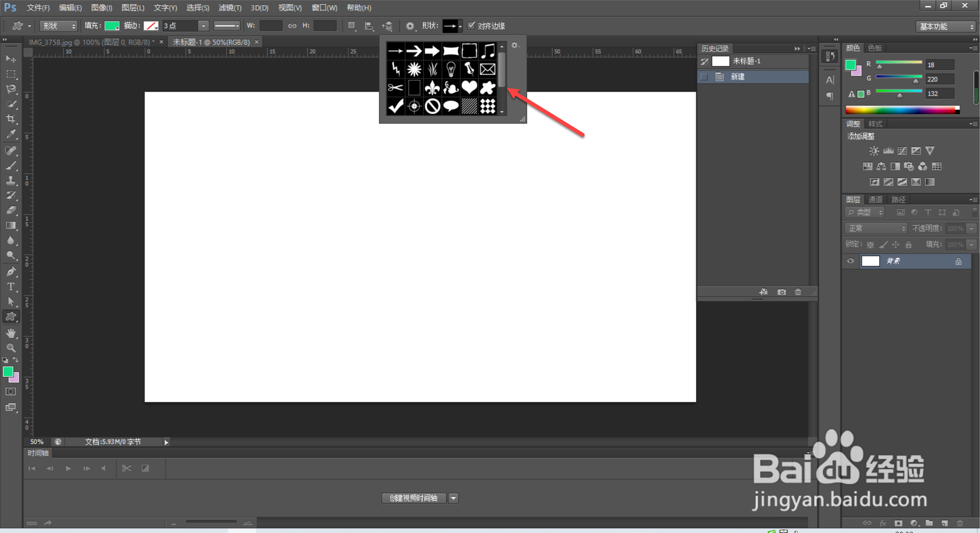This screenshot has height=533, width=980.
Task: Select the Crop tool
Action: tap(11, 119)
